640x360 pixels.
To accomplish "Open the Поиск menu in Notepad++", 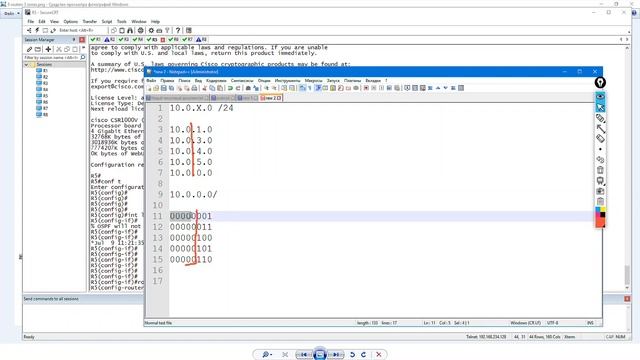I will click(x=184, y=80).
